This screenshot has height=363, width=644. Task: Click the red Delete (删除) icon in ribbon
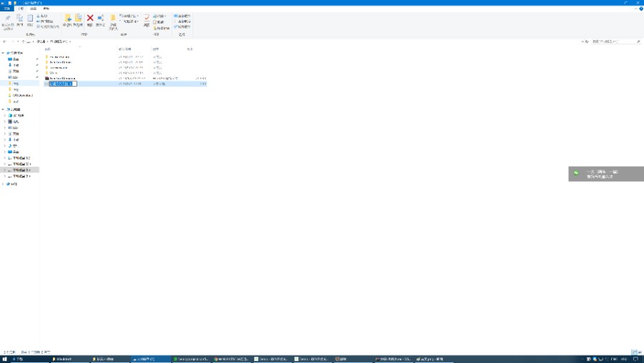point(90,19)
